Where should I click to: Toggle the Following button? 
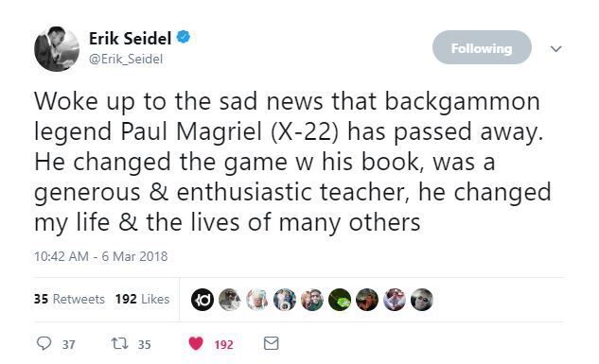(482, 47)
